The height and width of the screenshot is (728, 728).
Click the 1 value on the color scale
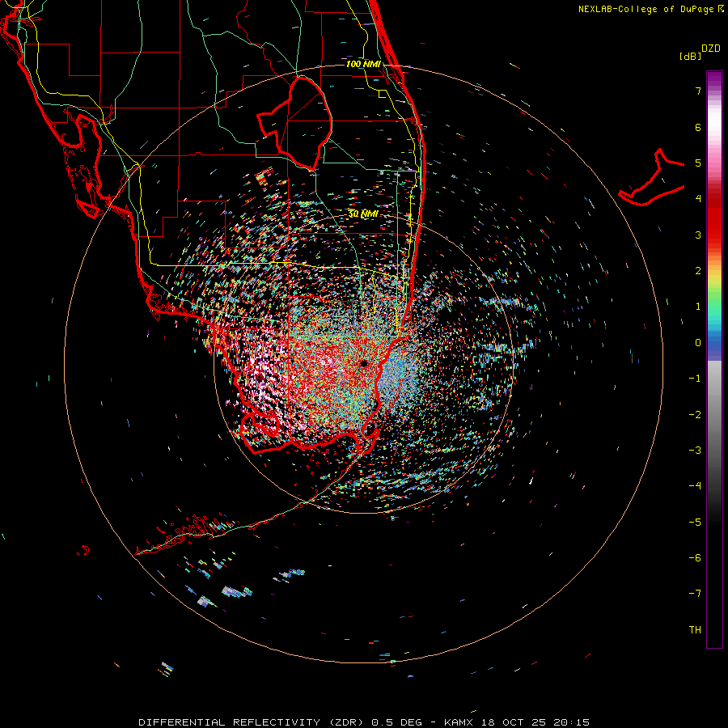(698, 307)
